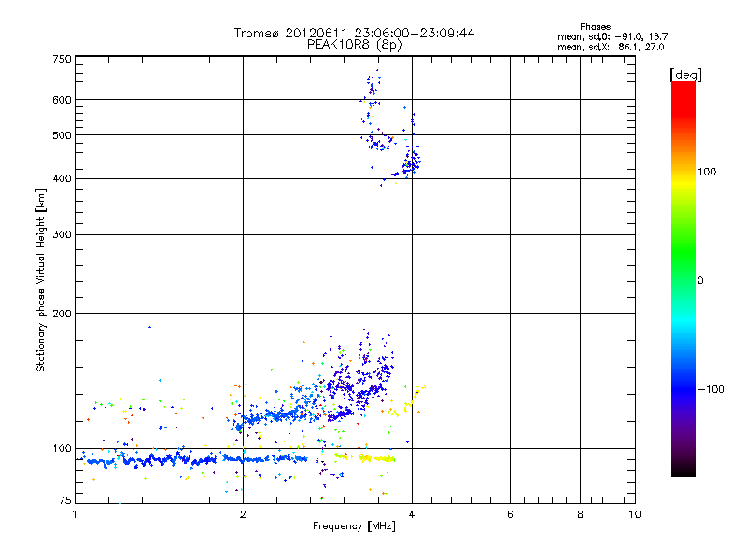Click the x-axis tick label '2'
The image size is (747, 560).
pyautogui.click(x=243, y=514)
